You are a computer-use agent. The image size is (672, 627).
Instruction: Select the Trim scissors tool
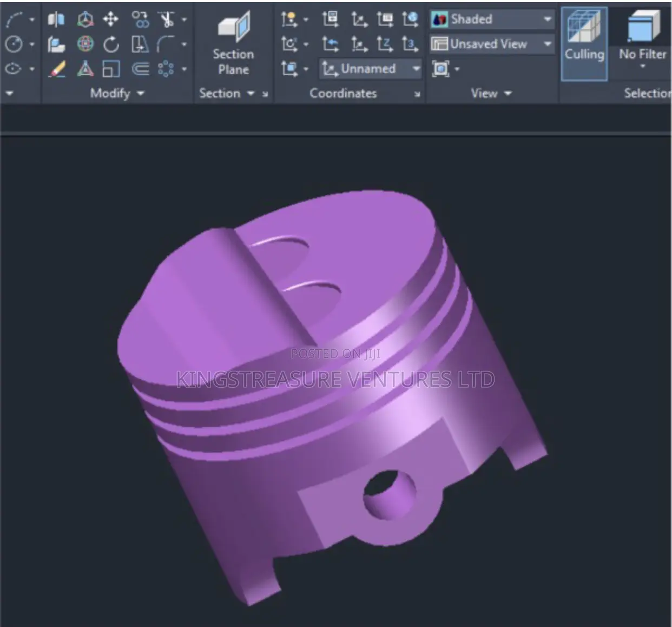point(167,20)
